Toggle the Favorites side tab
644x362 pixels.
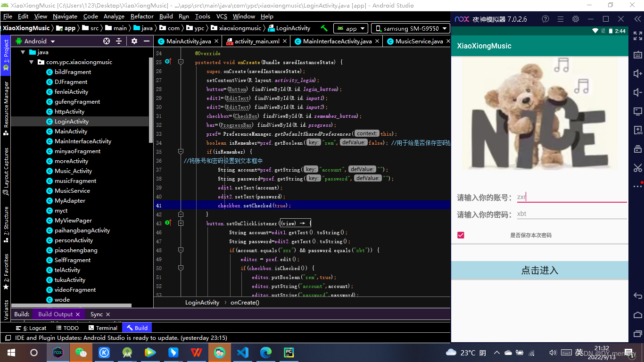point(6,271)
